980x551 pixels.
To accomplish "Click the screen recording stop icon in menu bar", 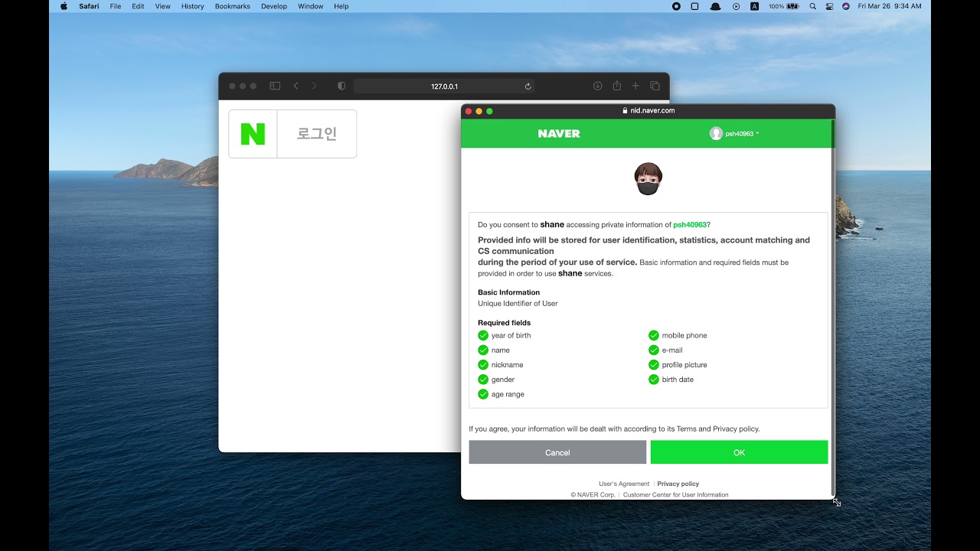I will tap(676, 6).
